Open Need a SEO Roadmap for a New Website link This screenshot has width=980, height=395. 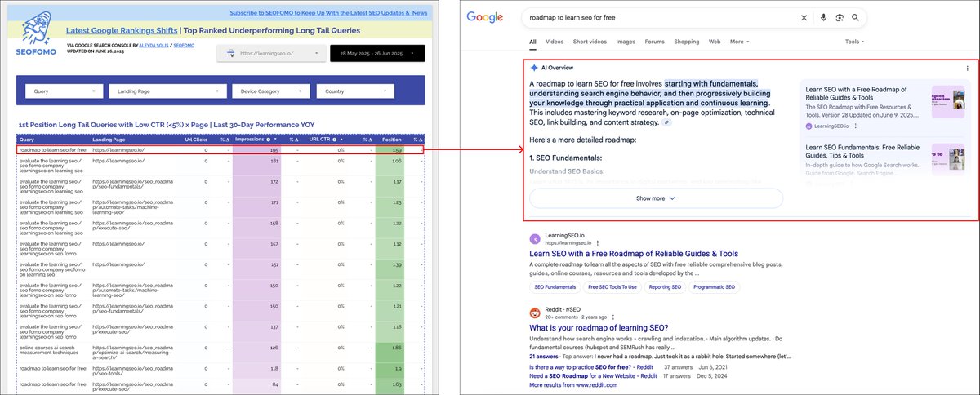coord(595,375)
